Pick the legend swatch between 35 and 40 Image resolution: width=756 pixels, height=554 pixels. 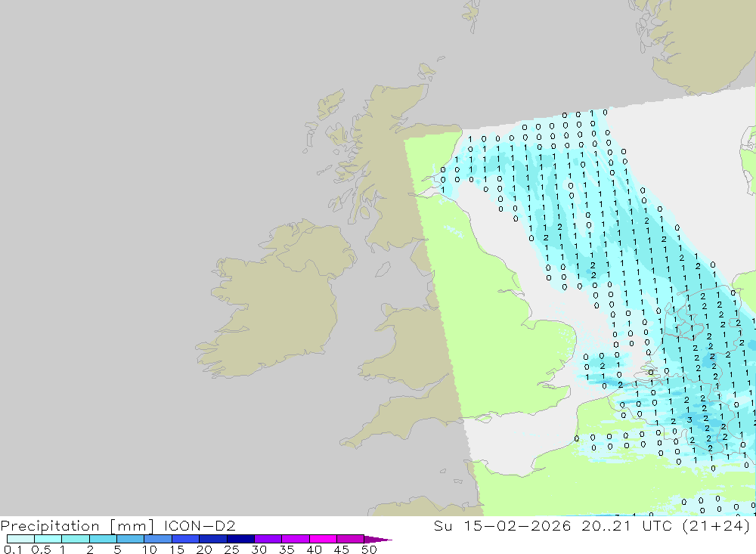pyautogui.click(x=295, y=539)
